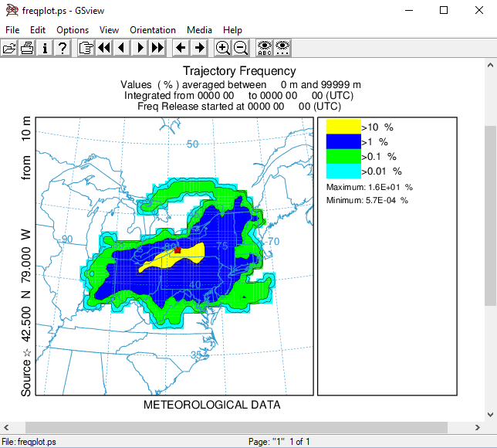The height and width of the screenshot is (448, 497).
Task: Click the Find text eye ABC icon
Action: [x=265, y=48]
